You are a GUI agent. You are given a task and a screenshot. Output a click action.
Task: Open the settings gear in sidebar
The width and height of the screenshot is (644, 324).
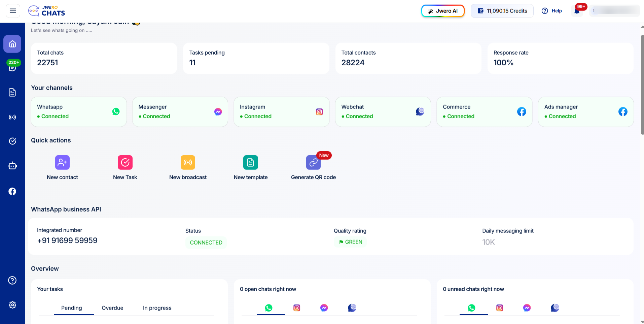click(x=12, y=305)
